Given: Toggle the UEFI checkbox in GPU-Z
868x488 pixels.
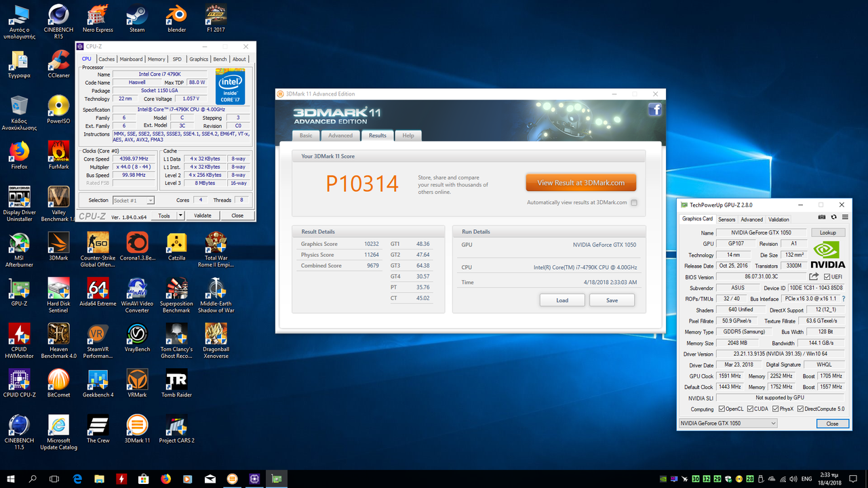Looking at the screenshot, I should [827, 277].
